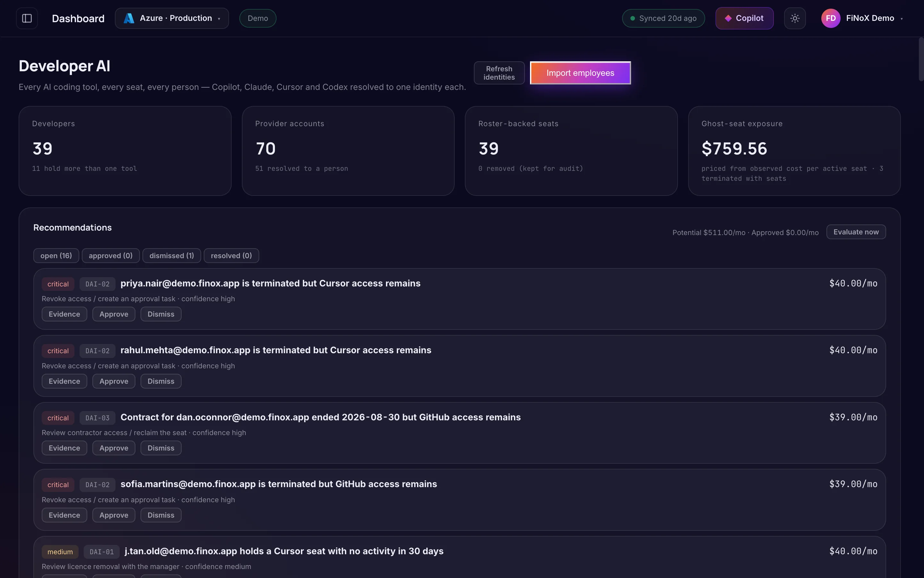924x578 pixels.
Task: Approve the sofia.martins GitHub recommendation
Action: pos(114,515)
